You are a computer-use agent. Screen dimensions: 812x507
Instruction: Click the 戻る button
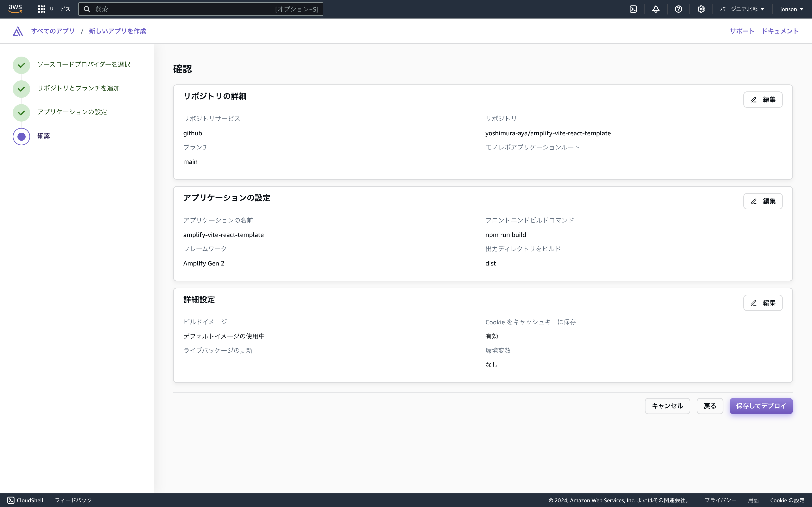[x=709, y=406]
